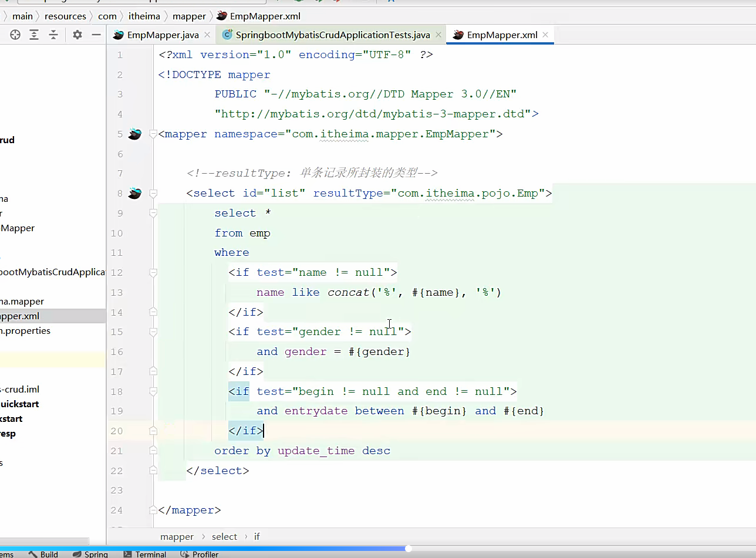Image resolution: width=756 pixels, height=558 pixels.
Task: Click 'resources' in the navigation breadcrumb
Action: (x=65, y=16)
